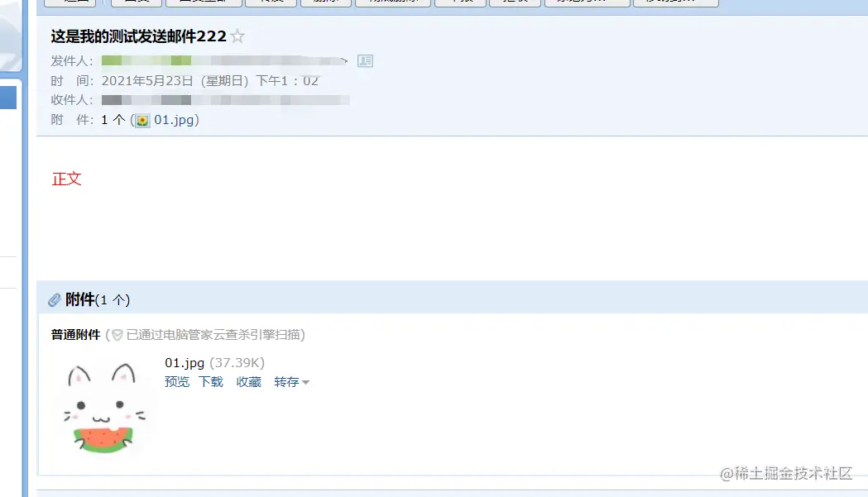
Task: Select the highlighted blue item in left sidebar
Action: click(x=8, y=98)
